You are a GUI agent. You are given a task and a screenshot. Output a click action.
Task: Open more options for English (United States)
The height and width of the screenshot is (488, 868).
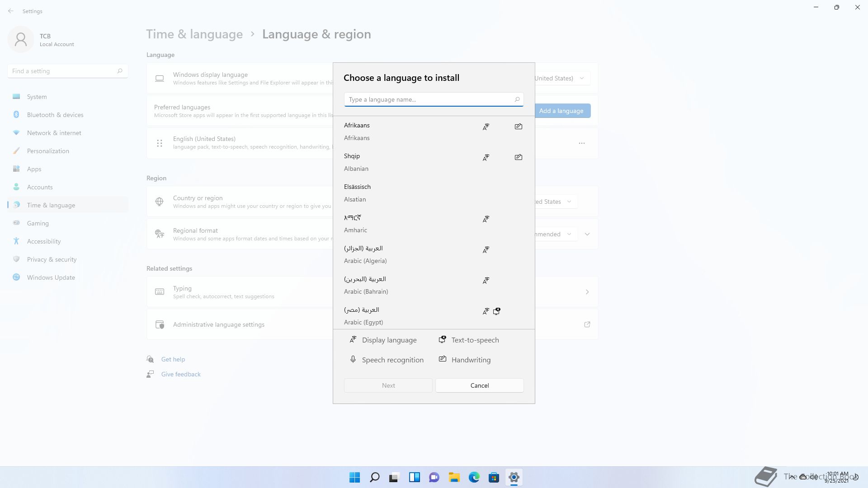tap(582, 143)
